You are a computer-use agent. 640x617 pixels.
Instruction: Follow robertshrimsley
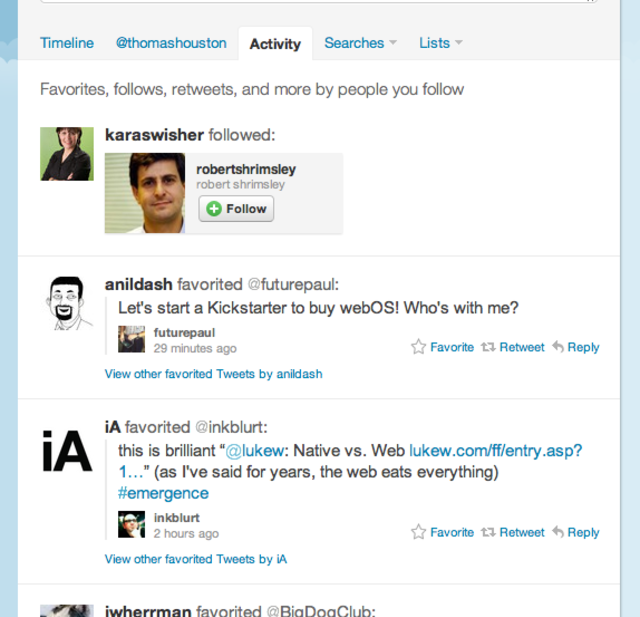click(236, 209)
